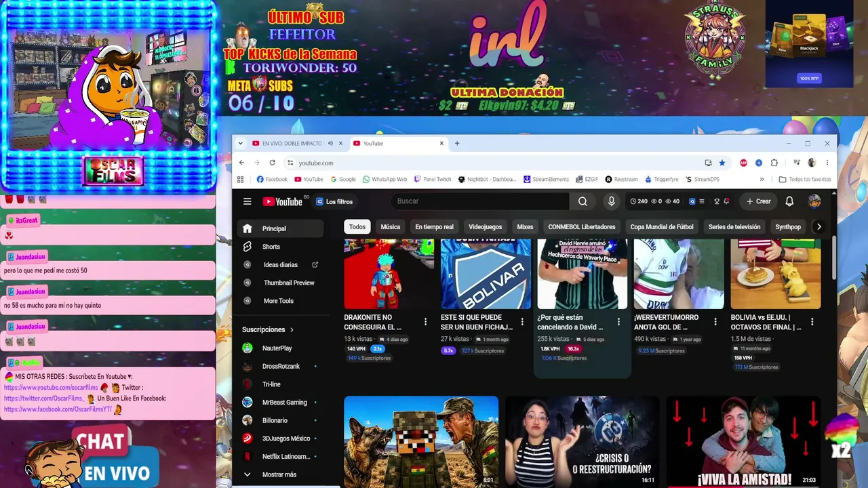Select the Videojuegos filter chip

coord(486,227)
